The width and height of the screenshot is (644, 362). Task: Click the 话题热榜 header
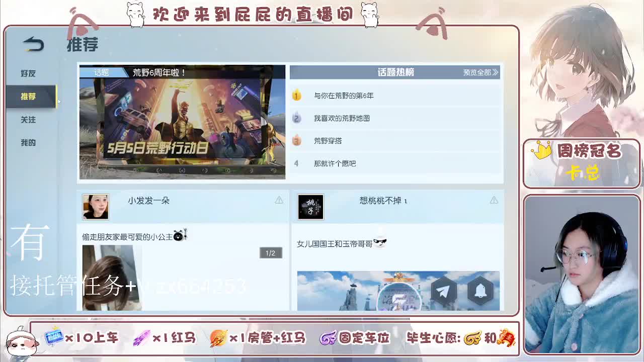pyautogui.click(x=396, y=72)
